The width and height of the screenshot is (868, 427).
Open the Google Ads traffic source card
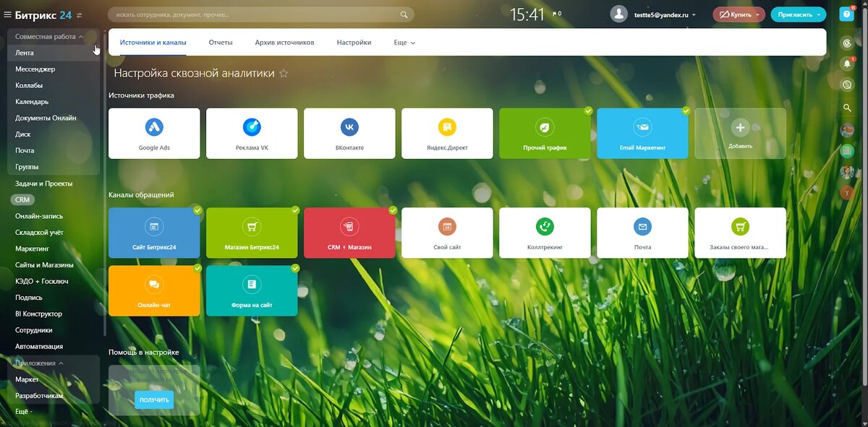(154, 134)
